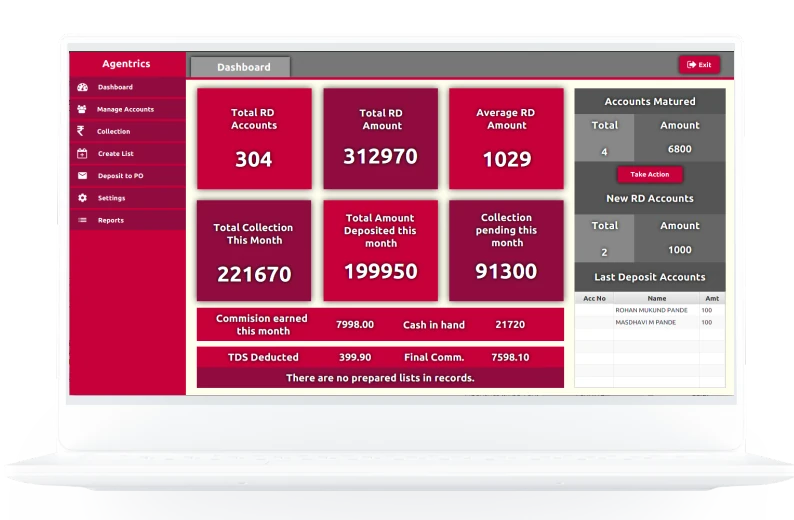Click the Settings gear icon
This screenshot has height=520, width=794.
coord(82,198)
